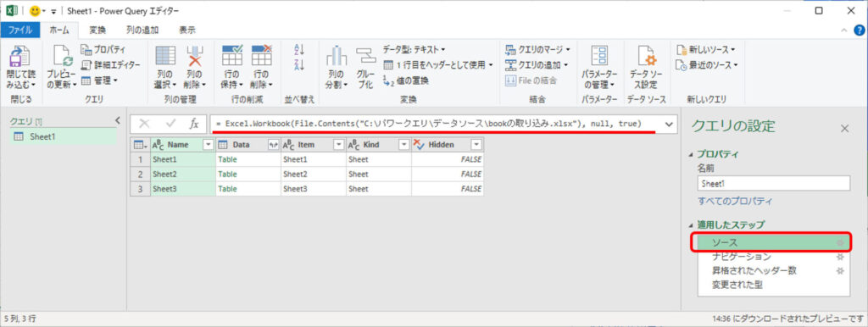This screenshot has height=327, width=868.
Task: Open the クエリのマージ dropdown
Action: [x=538, y=50]
